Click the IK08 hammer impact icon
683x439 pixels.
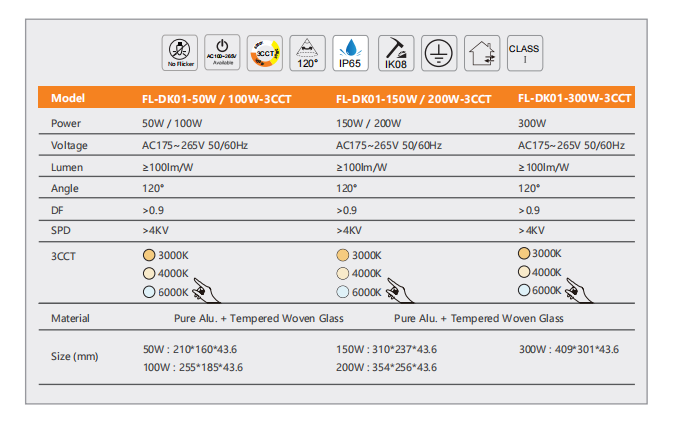[x=394, y=53]
